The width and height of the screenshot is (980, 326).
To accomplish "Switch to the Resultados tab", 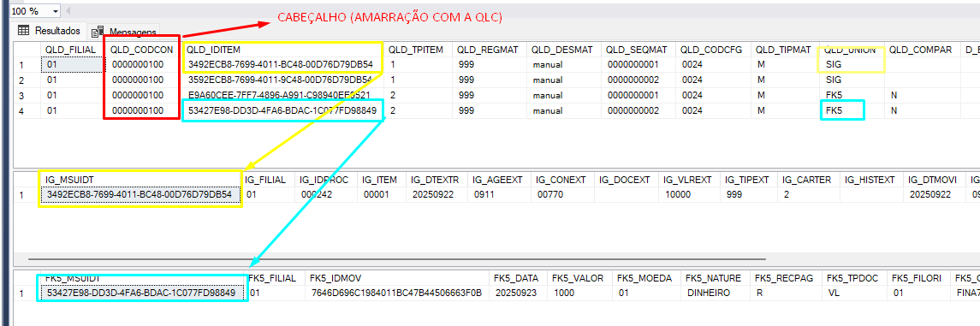I will 50,31.
